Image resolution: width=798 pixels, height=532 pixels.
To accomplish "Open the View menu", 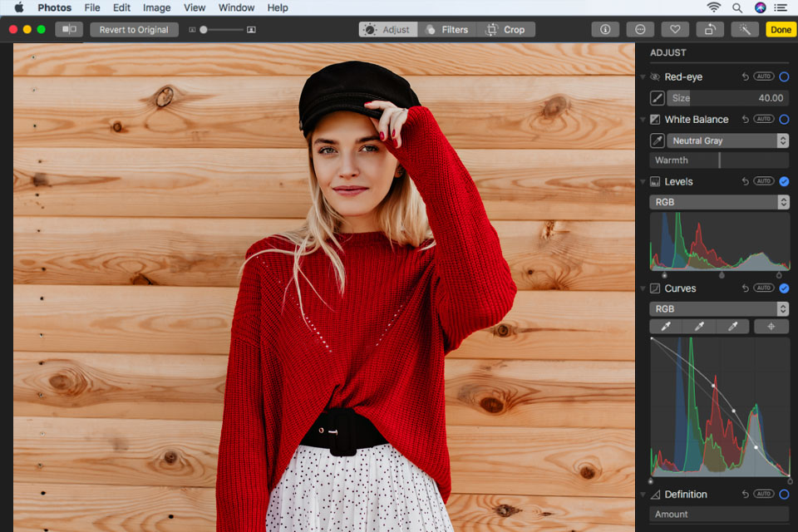I will pos(194,7).
